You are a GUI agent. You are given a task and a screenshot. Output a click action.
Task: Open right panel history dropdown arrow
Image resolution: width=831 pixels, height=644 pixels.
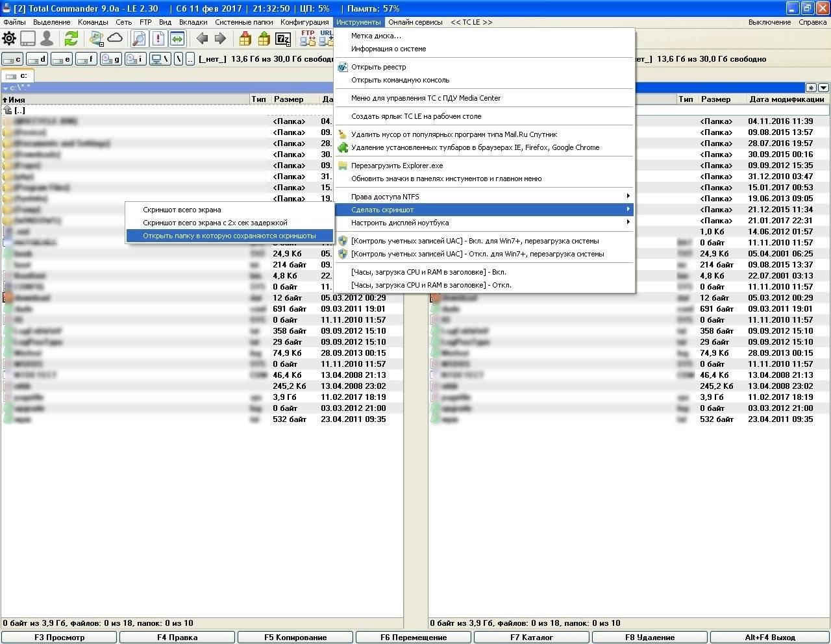tap(823, 88)
